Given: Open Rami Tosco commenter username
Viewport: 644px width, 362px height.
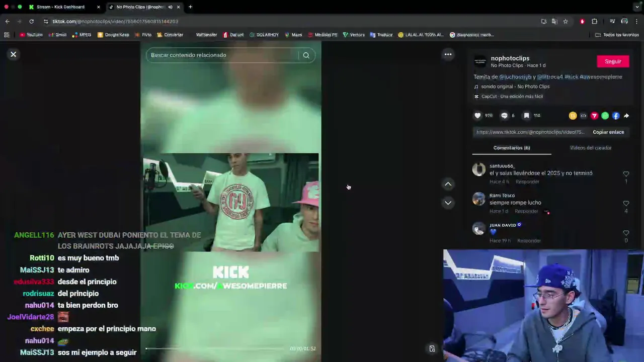Looking at the screenshot, I should [502, 196].
